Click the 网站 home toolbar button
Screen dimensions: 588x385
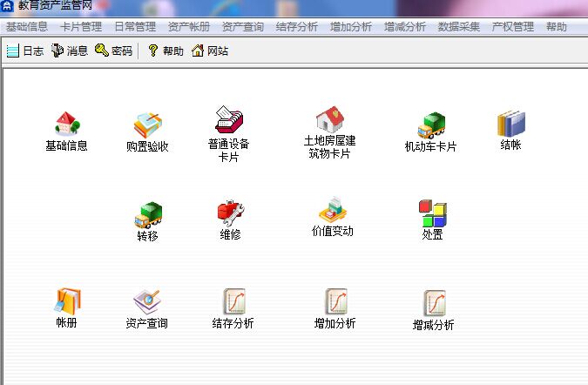[210, 51]
